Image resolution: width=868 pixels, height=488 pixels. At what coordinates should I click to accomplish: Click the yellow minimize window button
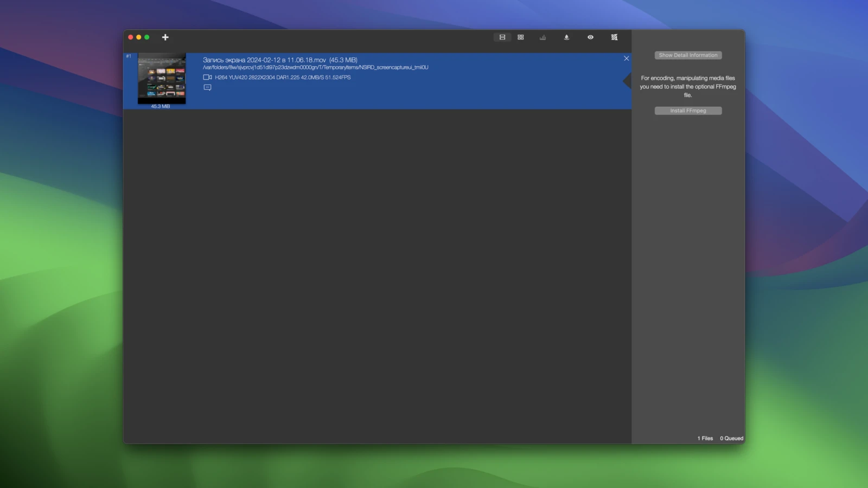139,37
